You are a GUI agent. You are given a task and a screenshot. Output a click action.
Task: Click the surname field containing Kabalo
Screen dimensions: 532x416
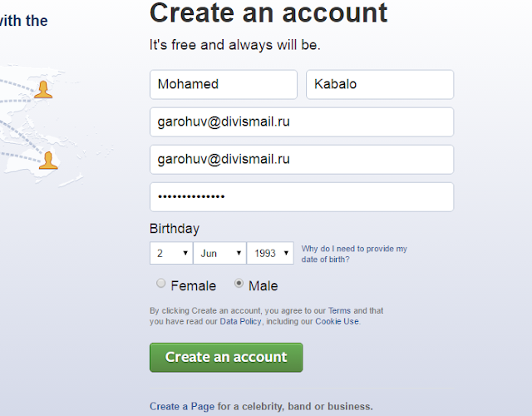point(379,84)
